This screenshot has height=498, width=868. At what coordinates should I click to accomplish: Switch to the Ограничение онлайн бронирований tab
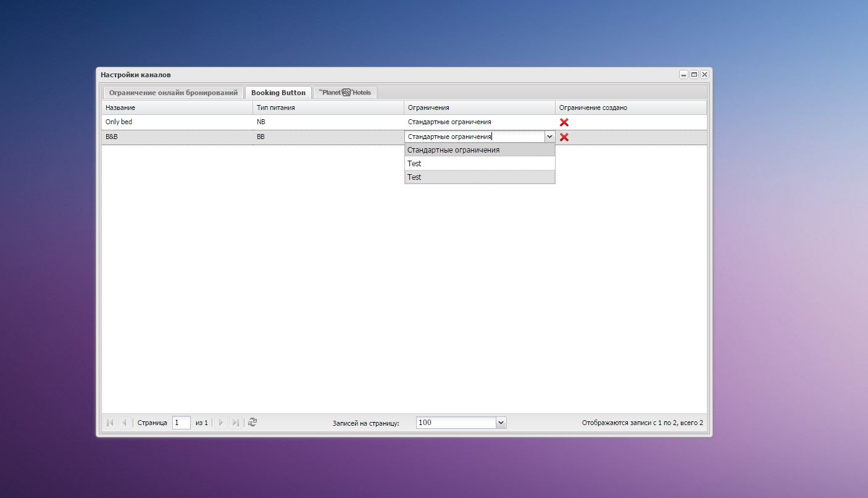[173, 93]
